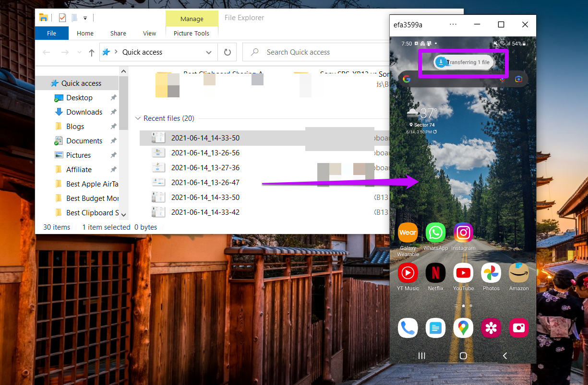This screenshot has height=385, width=588.
Task: Open the File menu
Action: coord(52,33)
